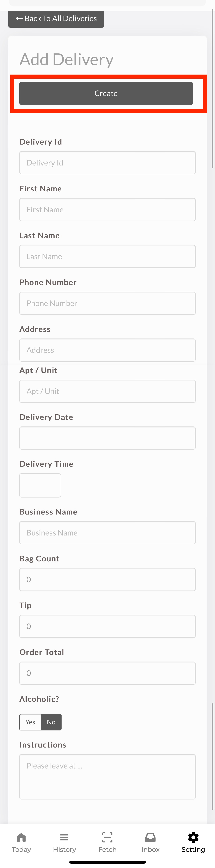Click the page's vertical scrollbar
The height and width of the screenshot is (868, 215).
[212, 89]
